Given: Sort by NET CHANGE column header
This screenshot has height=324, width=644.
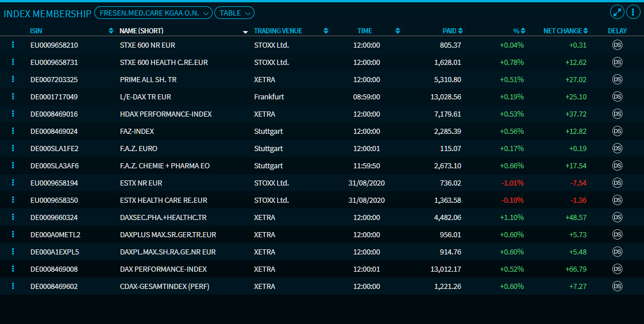Looking at the screenshot, I should (562, 31).
